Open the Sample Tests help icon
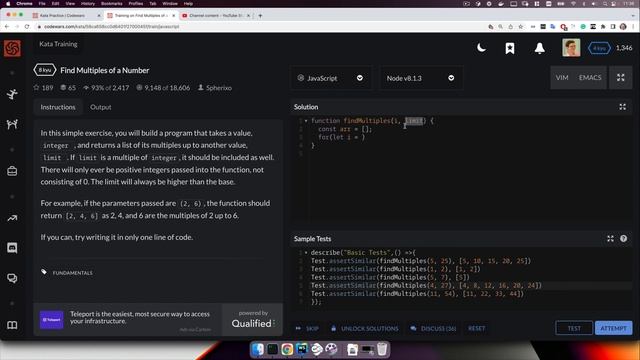The width and height of the screenshot is (640, 360). (x=623, y=239)
